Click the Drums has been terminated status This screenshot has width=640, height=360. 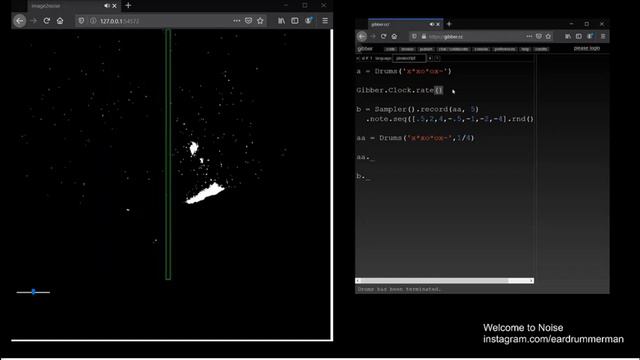[x=399, y=289]
